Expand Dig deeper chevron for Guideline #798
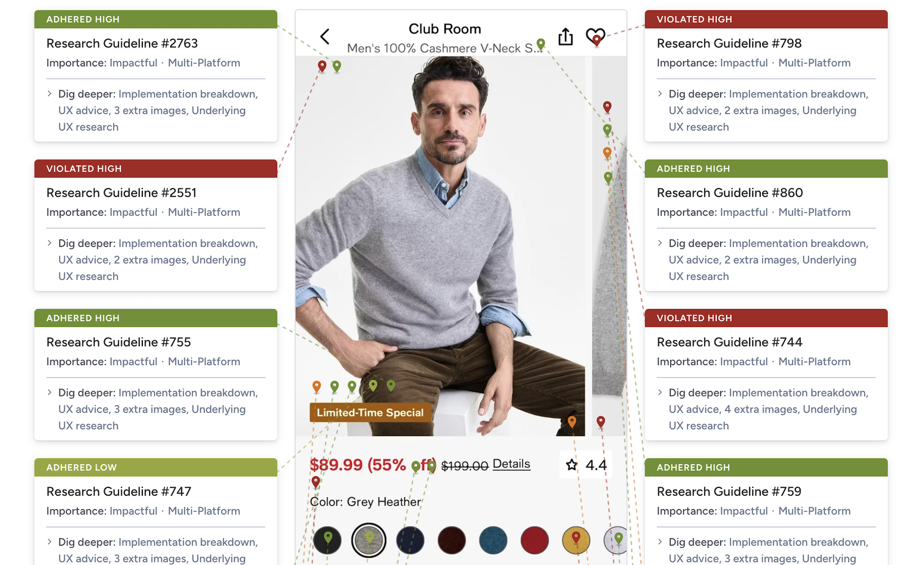 (660, 94)
